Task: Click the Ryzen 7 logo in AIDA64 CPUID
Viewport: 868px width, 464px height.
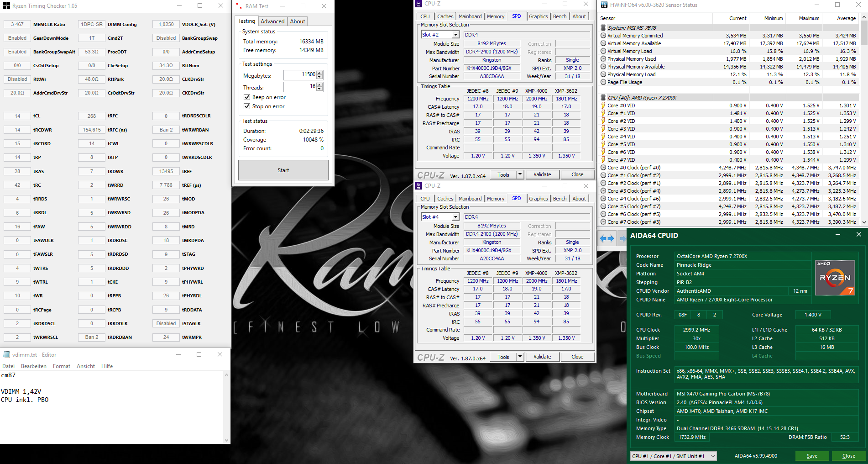Action: point(835,278)
